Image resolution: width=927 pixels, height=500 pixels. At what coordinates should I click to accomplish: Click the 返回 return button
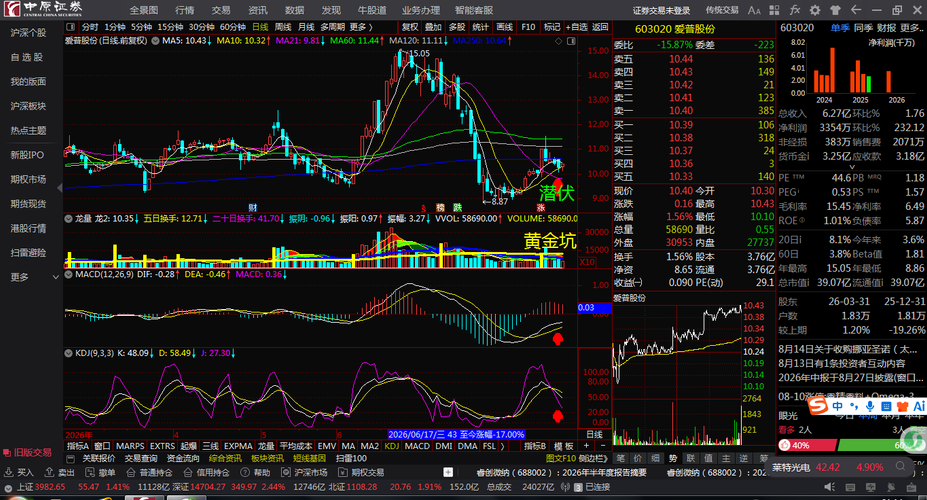(x=600, y=27)
